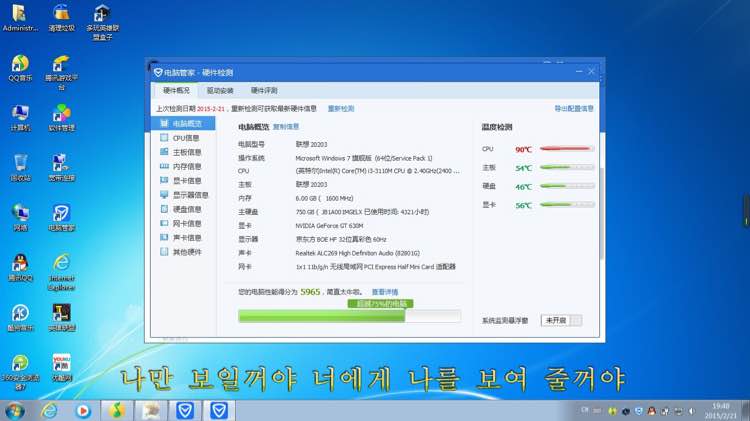Open 硬盘信息 in the sidebar
750x421 pixels.
click(x=183, y=209)
